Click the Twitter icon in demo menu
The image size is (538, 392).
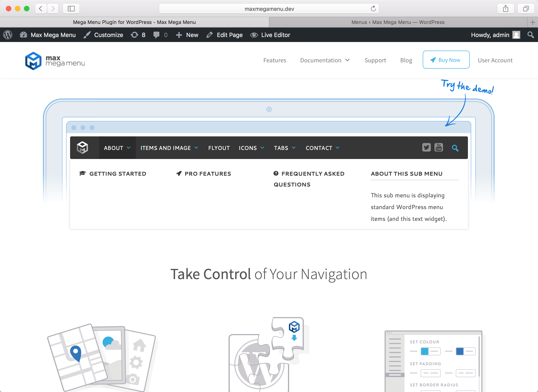(426, 148)
